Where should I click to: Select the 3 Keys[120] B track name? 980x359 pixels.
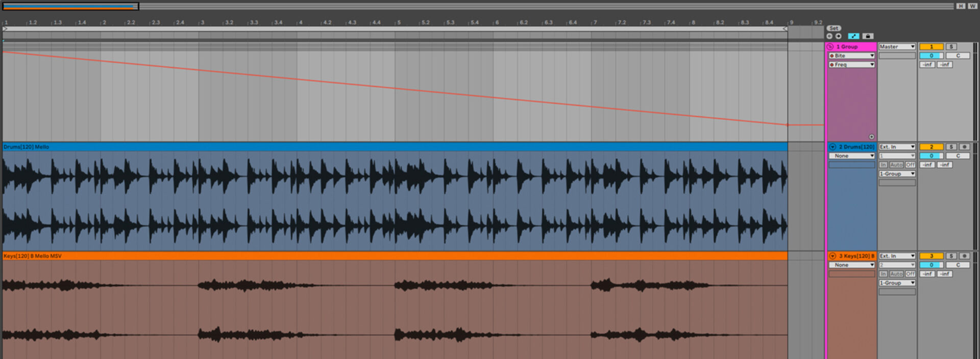pos(856,256)
